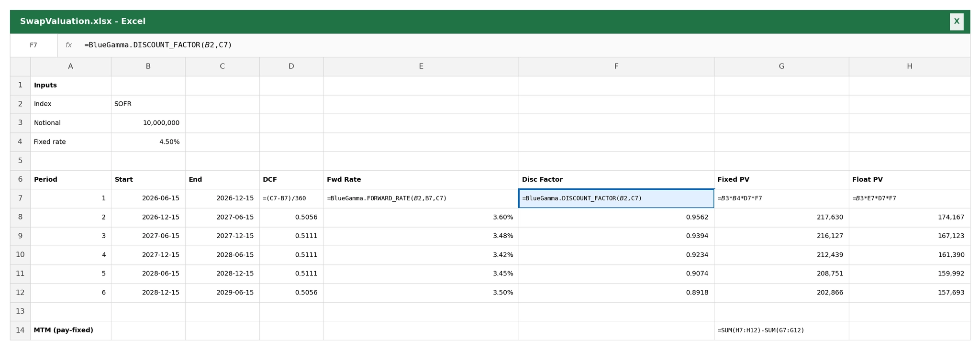Screen dimensions: 980x350
Task: Select row 13 header
Action: [x=20, y=312]
